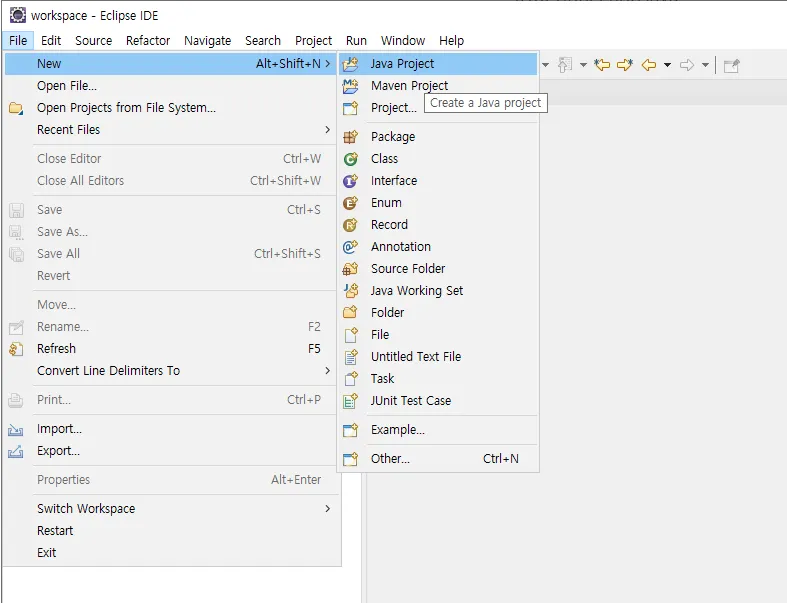Open the Navigate menu

pos(207,40)
